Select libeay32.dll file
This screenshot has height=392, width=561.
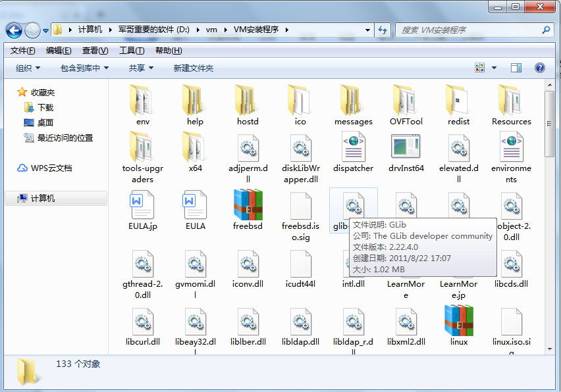(195, 331)
